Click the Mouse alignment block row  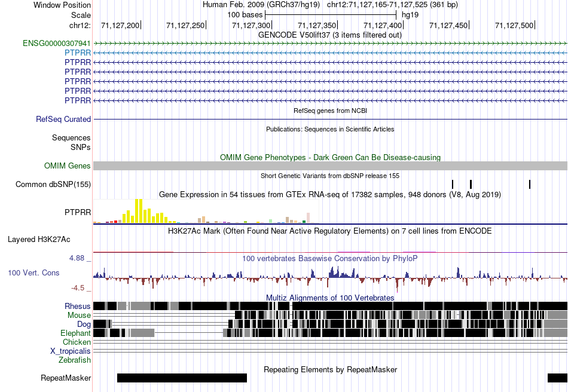[330, 316]
